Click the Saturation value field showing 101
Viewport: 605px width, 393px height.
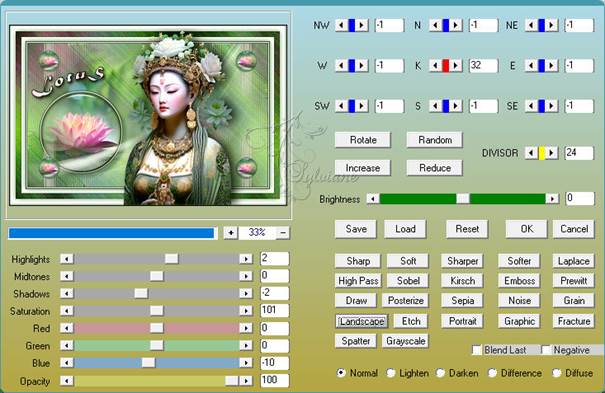click(275, 310)
